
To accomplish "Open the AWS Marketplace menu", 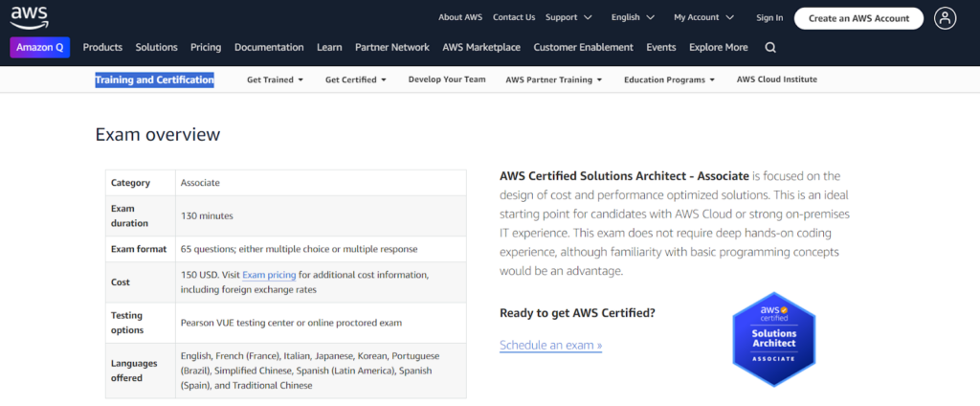I will 481,48.
